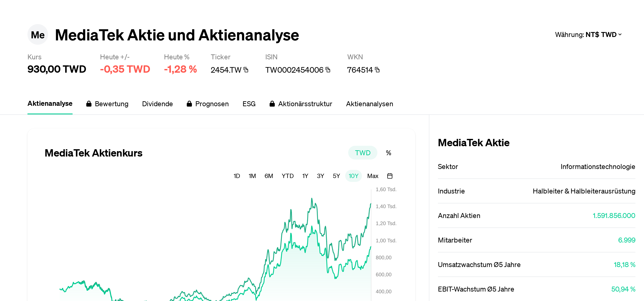Click the percentage change -1,28 %
Image resolution: width=644 pixels, height=301 pixels.
[x=181, y=69]
